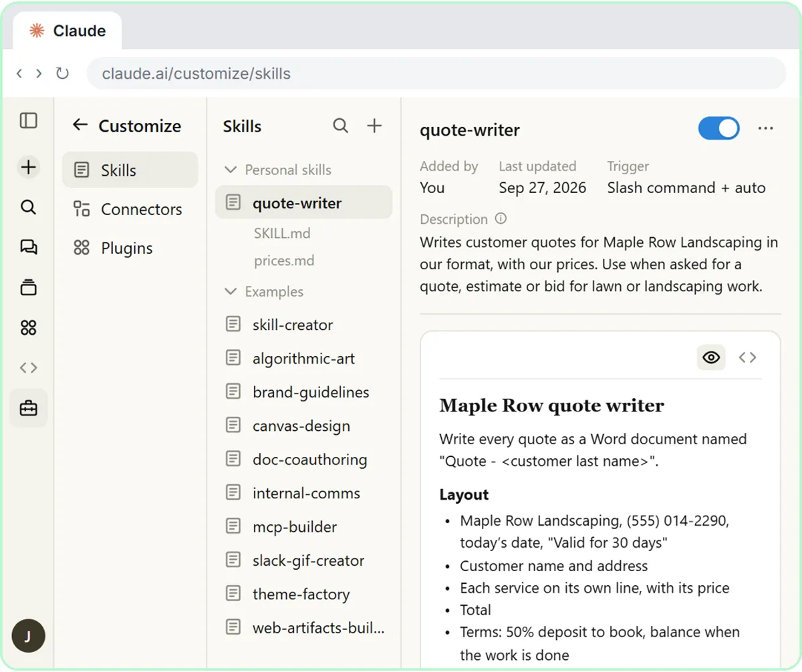Click the Customer name and address bullet
Screen dimensions: 802x672
pos(554,566)
